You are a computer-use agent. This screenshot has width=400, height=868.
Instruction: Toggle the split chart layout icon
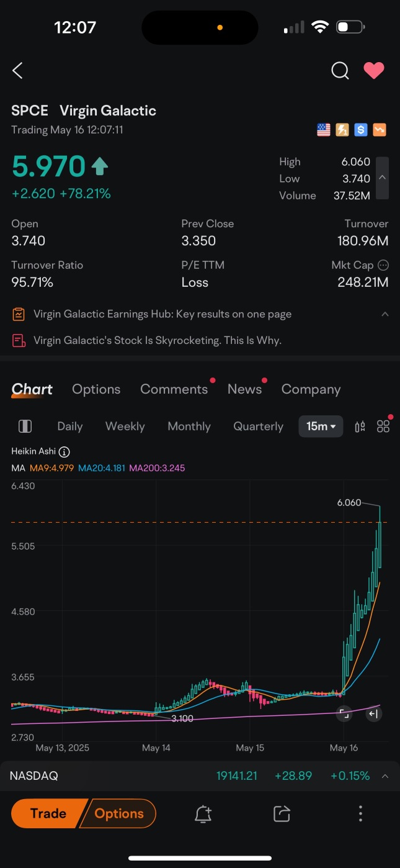(x=25, y=426)
